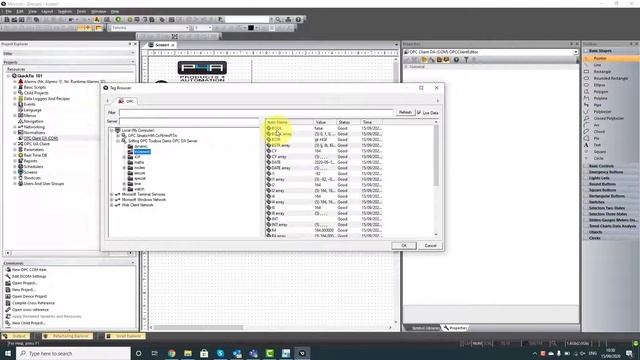Select the DATE tag item
Screen dimensions: 640x360
click(x=276, y=162)
